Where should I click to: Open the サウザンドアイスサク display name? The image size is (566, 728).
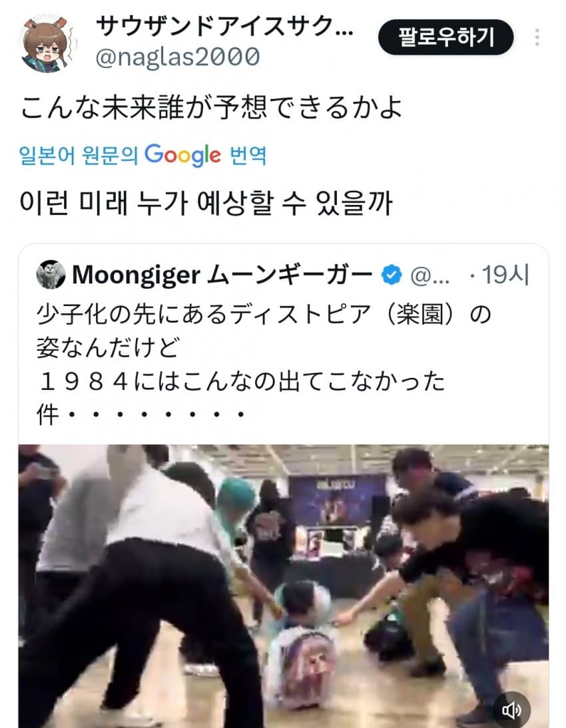point(225,27)
